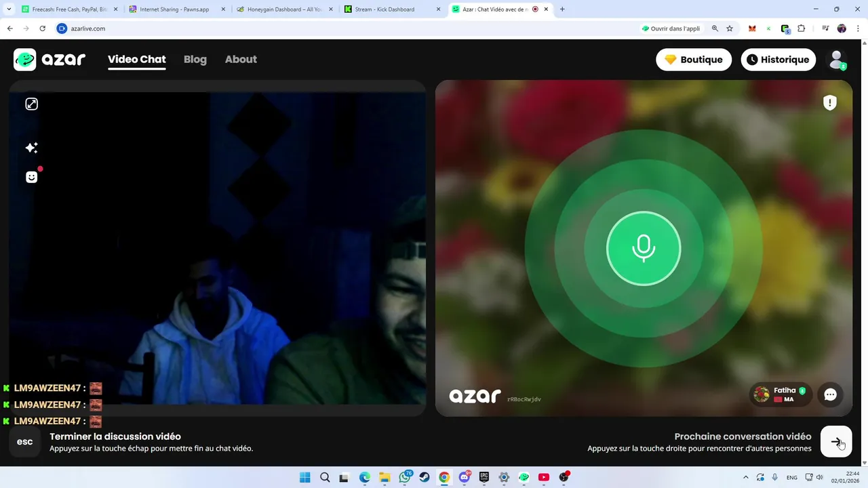Open Steam from taskbar
Viewport: 868px width, 488px height.
(424, 477)
